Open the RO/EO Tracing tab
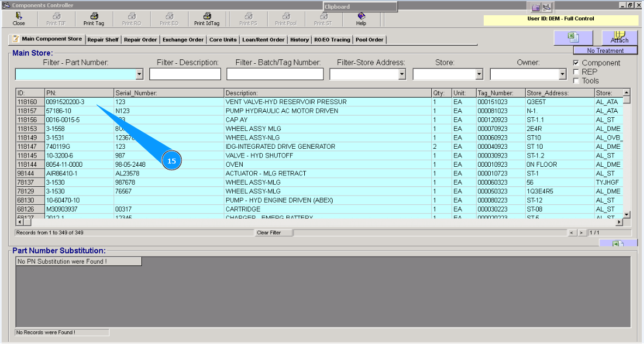Screen dimensions: 644x345 [x=332, y=39]
